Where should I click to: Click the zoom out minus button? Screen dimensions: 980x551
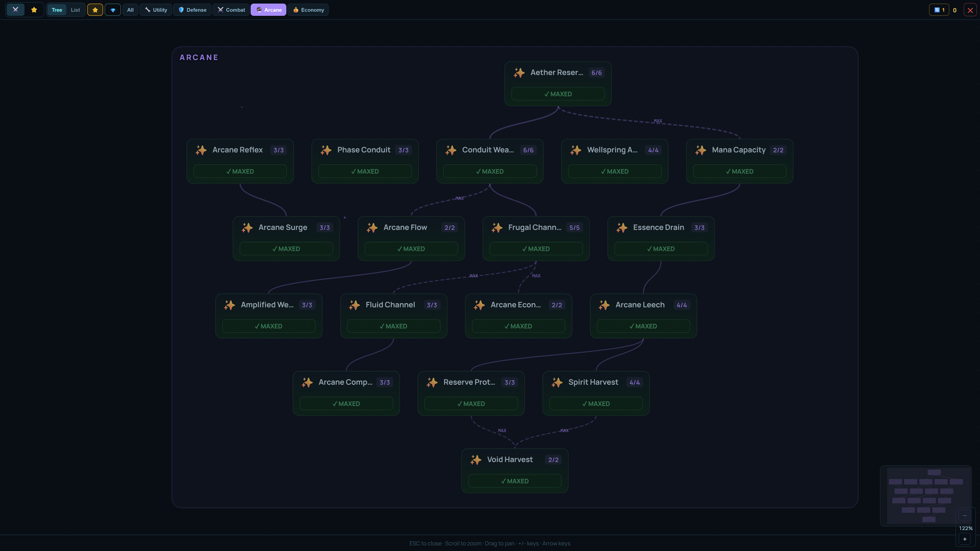click(x=965, y=515)
